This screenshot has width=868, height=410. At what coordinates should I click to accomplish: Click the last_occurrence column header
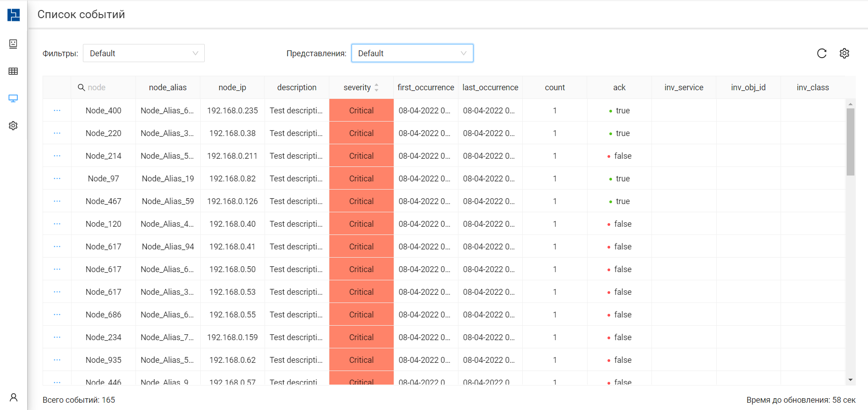pyautogui.click(x=490, y=88)
